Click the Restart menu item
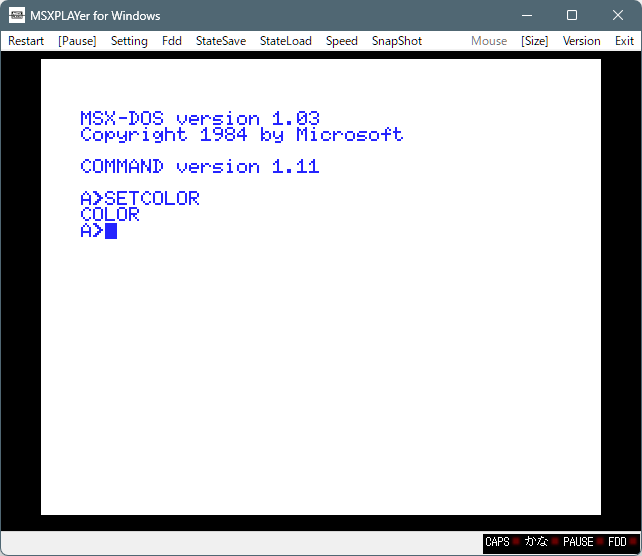 tap(26, 41)
